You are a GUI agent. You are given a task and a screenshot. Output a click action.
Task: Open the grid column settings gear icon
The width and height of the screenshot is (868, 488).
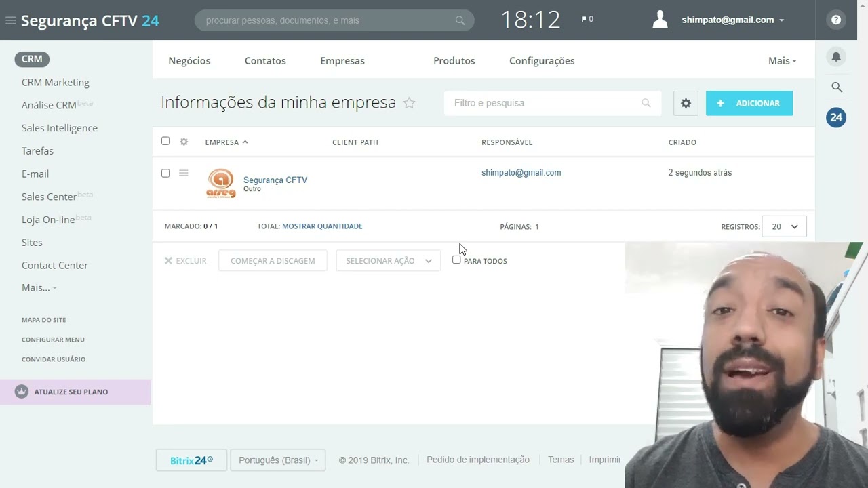pyautogui.click(x=184, y=142)
